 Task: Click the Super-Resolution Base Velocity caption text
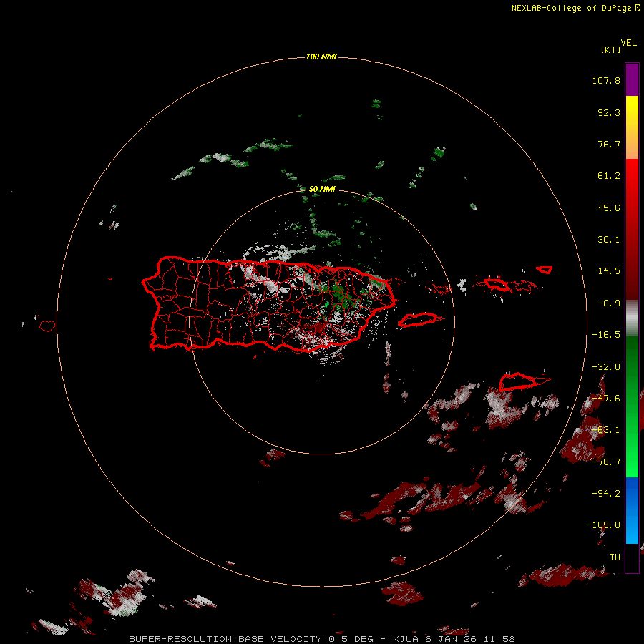pos(321,639)
